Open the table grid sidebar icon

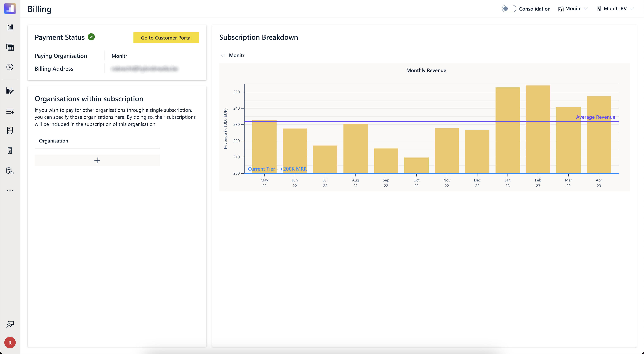coord(10,47)
